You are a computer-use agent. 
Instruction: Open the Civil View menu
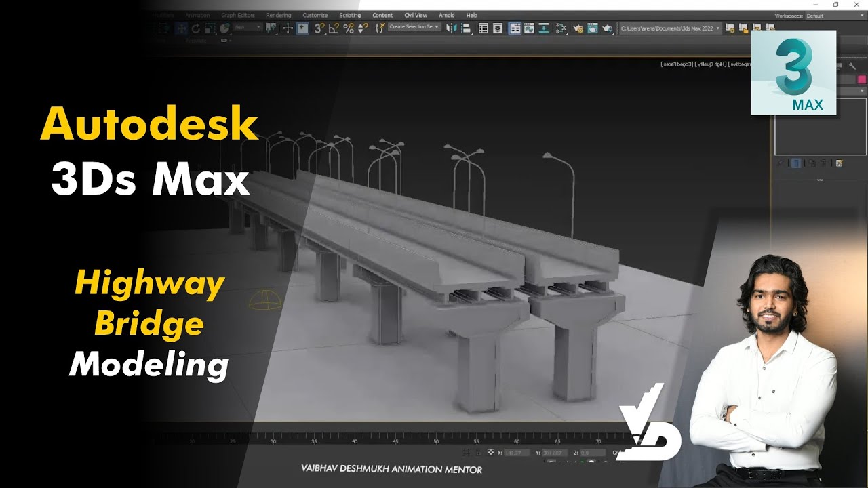[x=416, y=15]
